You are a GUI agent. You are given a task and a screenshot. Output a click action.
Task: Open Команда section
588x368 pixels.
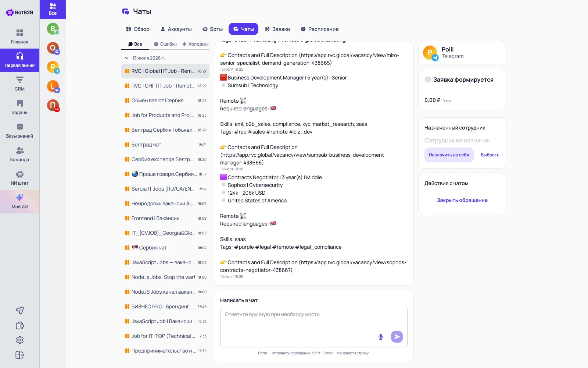tap(19, 155)
